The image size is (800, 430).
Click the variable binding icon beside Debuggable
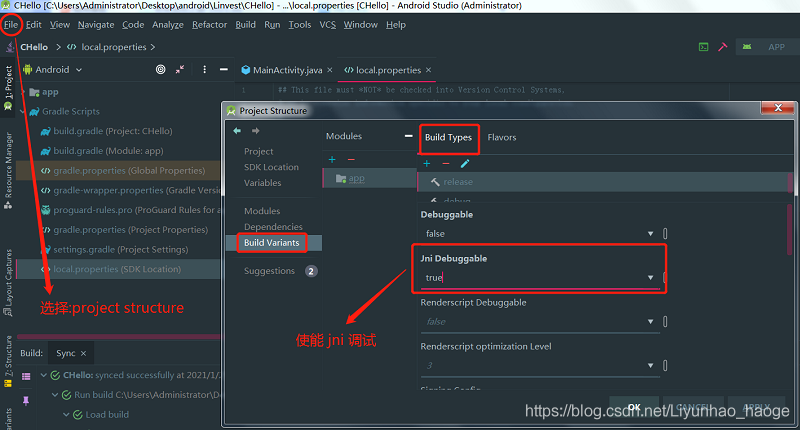point(665,234)
